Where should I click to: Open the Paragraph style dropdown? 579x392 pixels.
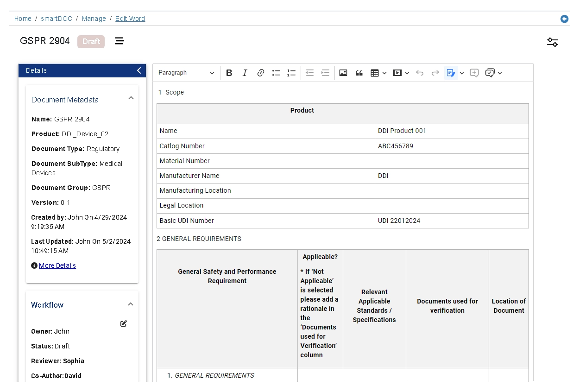186,73
